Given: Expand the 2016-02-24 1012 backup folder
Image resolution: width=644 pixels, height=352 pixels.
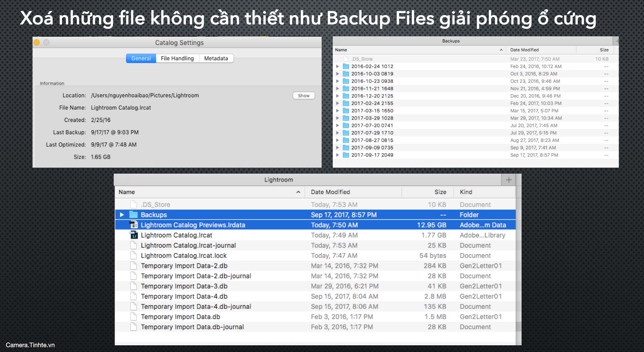Looking at the screenshot, I should click(x=338, y=66).
